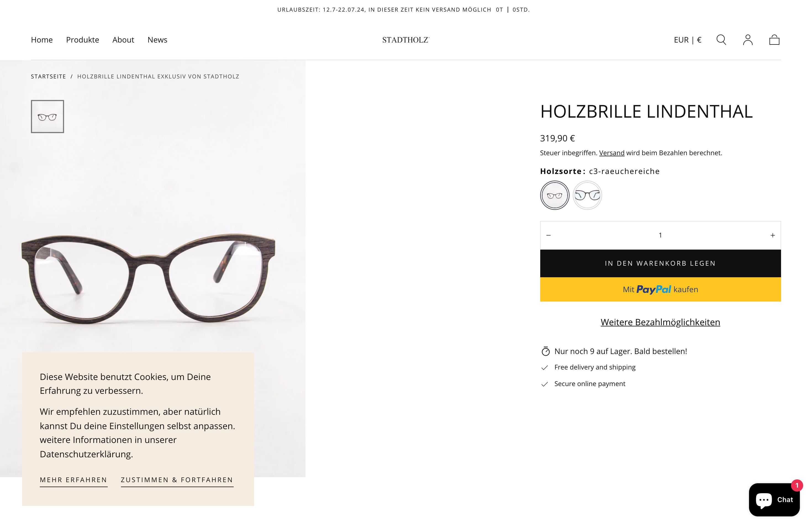Accept cookies via ZUSTIMMEN & FORTFAHREN
Image resolution: width=812 pixels, height=528 pixels.
pos(177,480)
